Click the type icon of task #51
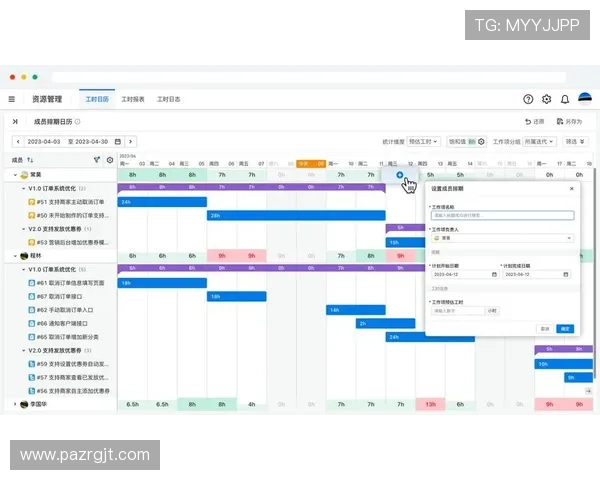The image size is (600, 480). (x=32, y=202)
